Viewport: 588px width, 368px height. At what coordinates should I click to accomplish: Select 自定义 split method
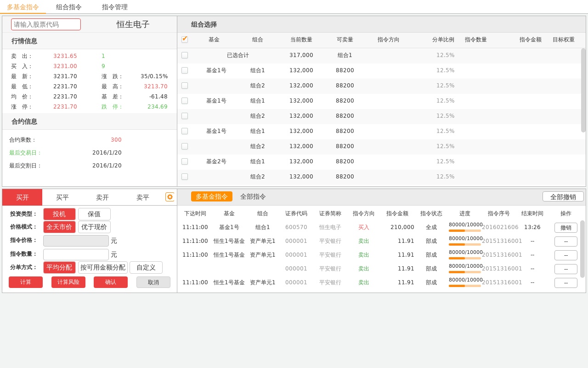146,268
